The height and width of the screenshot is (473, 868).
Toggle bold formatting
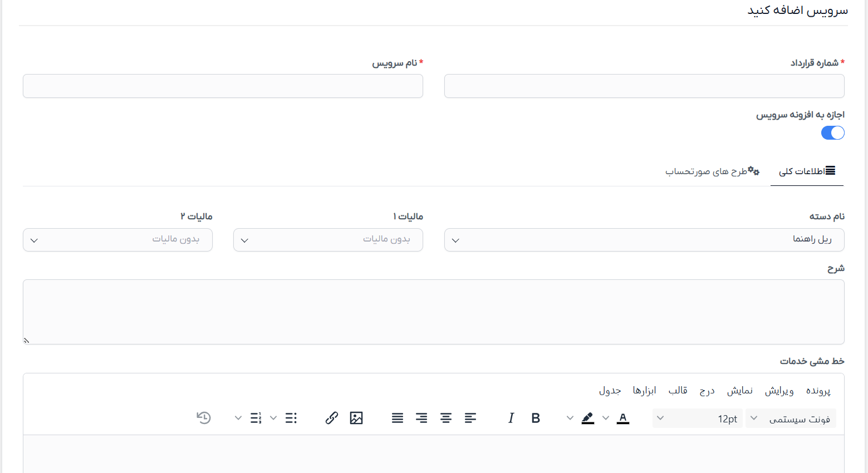536,418
